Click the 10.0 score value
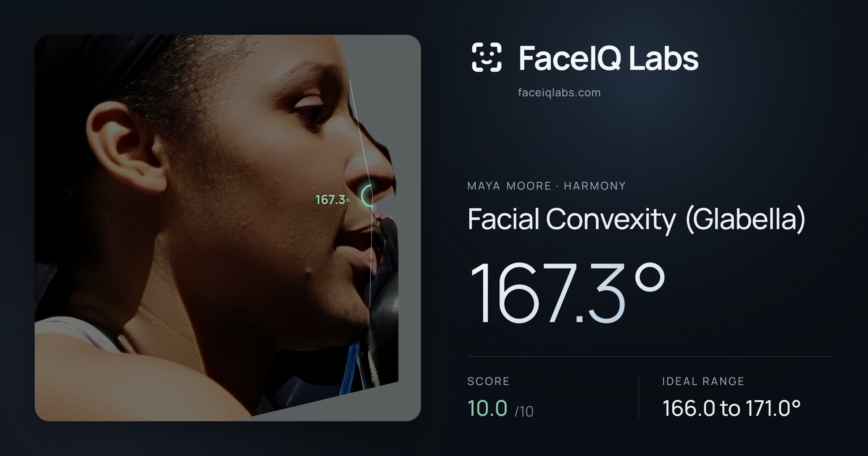868x456 pixels. click(487, 408)
